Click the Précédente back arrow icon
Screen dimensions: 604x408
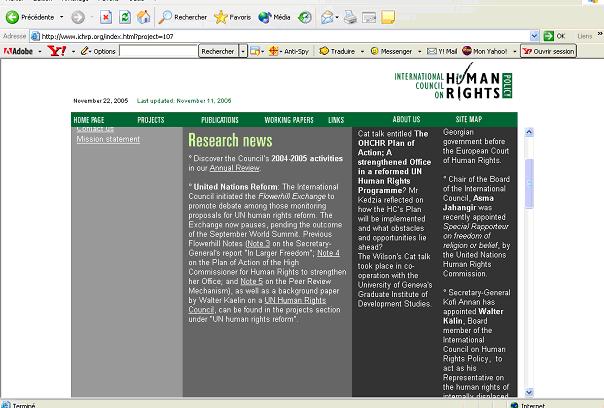point(13,17)
